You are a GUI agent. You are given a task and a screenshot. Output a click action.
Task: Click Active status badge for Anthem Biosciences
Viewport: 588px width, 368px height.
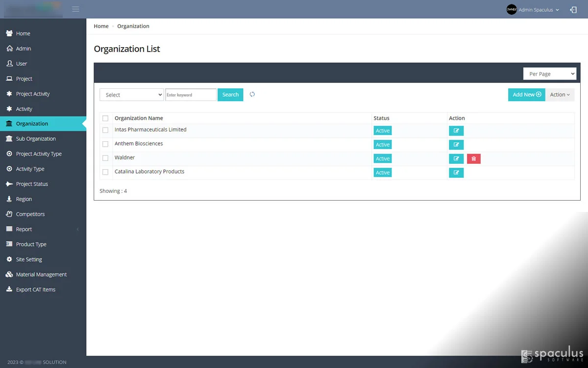tap(383, 145)
